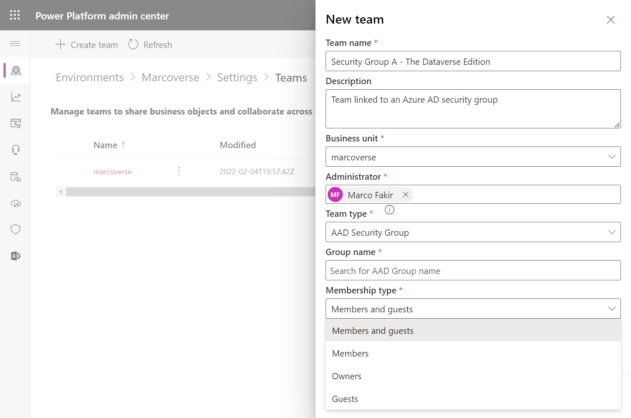631x418 pixels.
Task: Sort by Name column arrow
Action: coord(123,145)
